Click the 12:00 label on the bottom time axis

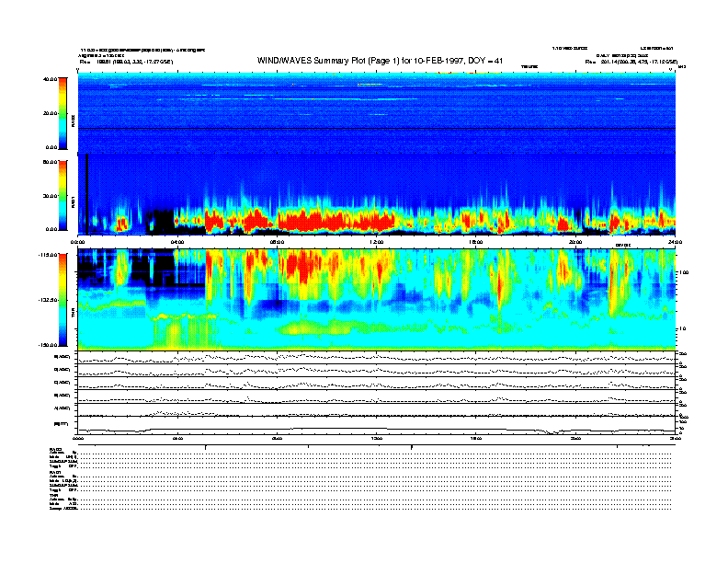point(377,438)
